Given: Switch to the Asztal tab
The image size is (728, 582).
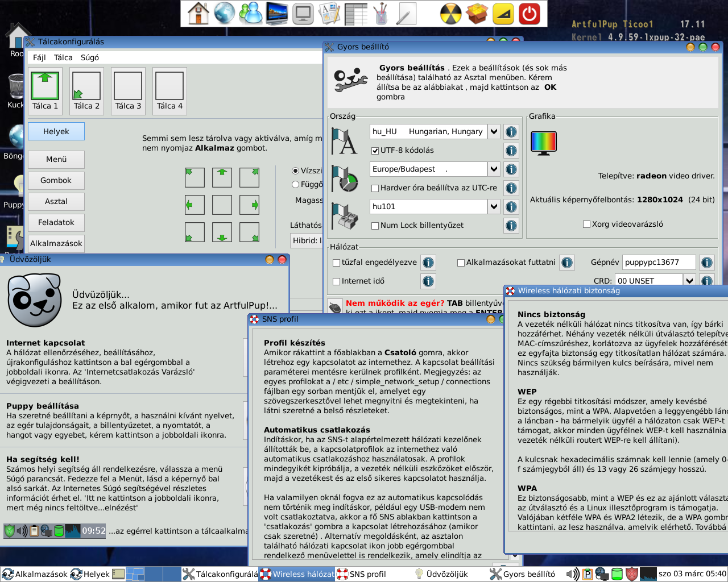Looking at the screenshot, I should (56, 202).
